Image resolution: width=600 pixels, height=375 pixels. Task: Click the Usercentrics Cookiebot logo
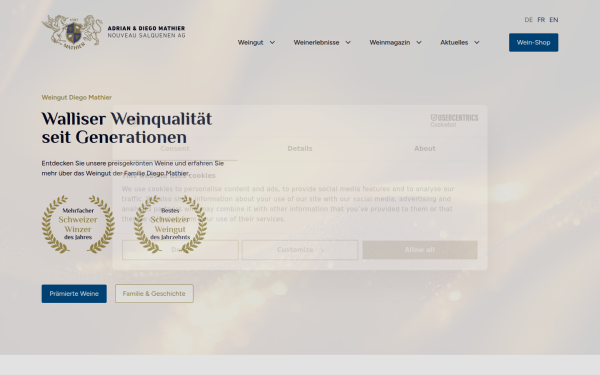click(x=454, y=121)
